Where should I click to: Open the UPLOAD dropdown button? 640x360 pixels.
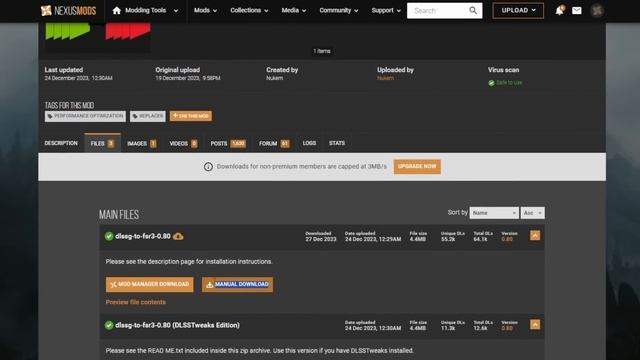[x=518, y=11]
